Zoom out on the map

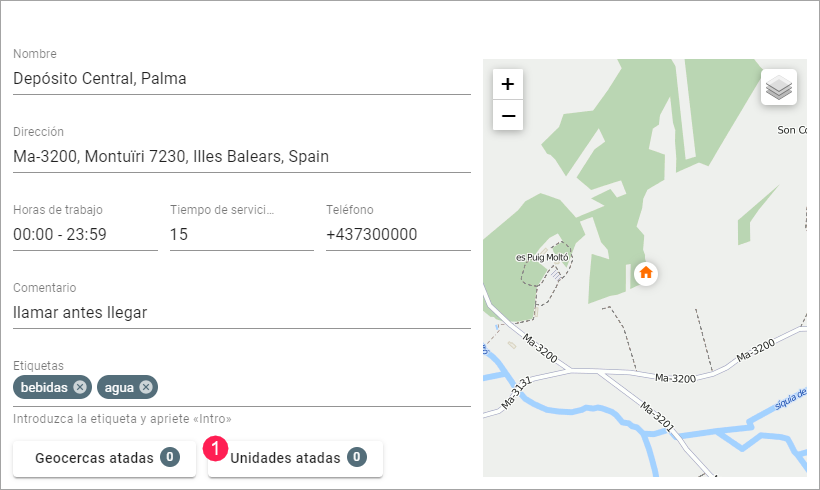coord(508,116)
